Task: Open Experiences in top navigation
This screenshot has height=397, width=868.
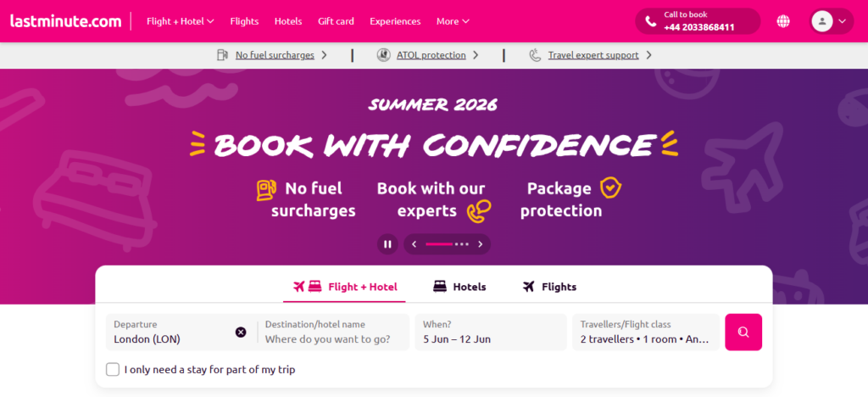Action: (x=395, y=21)
